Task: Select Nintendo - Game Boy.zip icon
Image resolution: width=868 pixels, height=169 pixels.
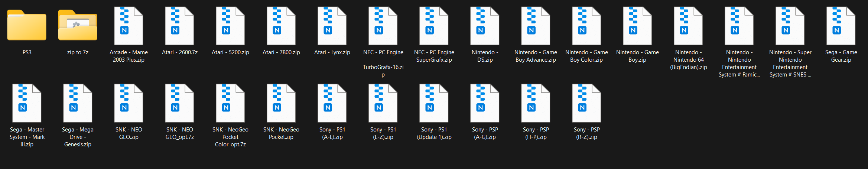Action: point(637,26)
